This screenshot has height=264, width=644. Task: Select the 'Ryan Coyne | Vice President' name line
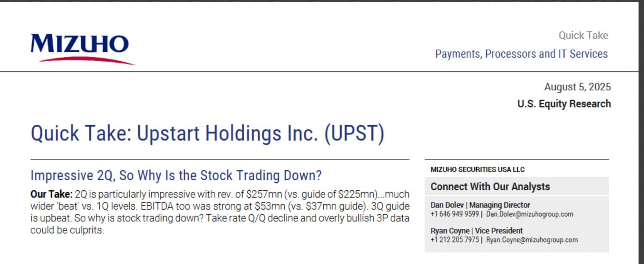pyautogui.click(x=476, y=231)
